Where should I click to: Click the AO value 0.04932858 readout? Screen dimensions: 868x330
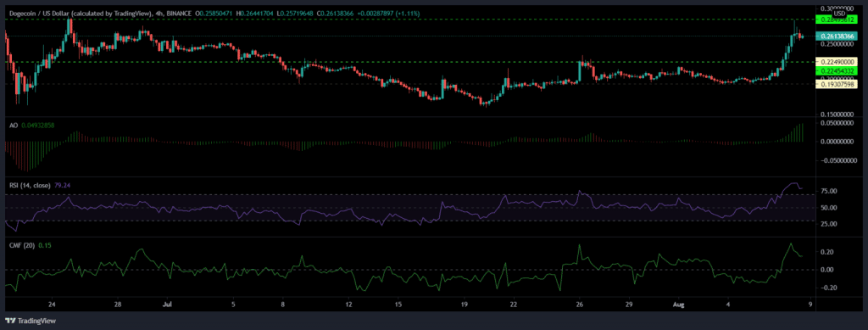38,126
